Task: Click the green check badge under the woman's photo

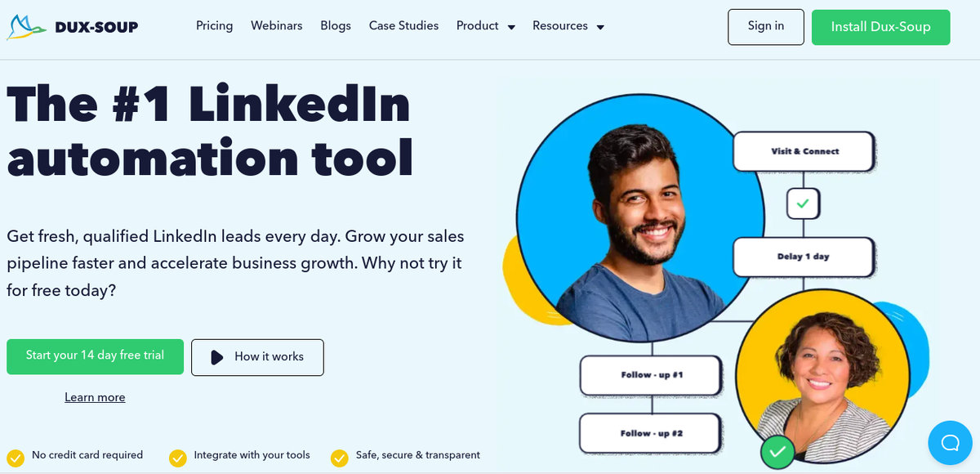Action: 777,451
